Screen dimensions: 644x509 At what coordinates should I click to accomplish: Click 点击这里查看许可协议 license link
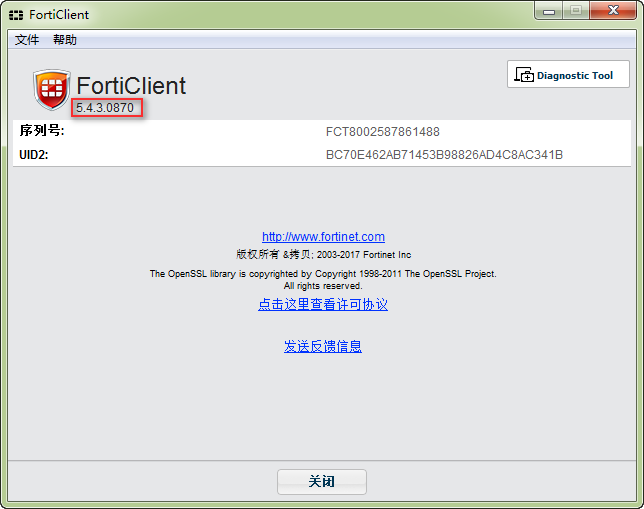pyautogui.click(x=323, y=304)
